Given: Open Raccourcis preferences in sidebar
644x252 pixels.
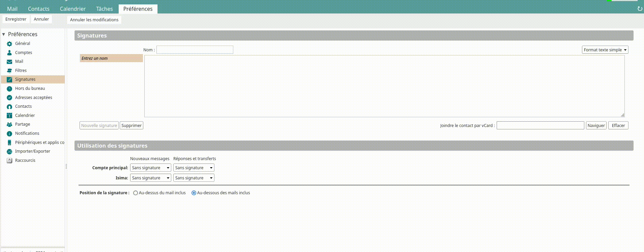Looking at the screenshot, I should [25, 160].
